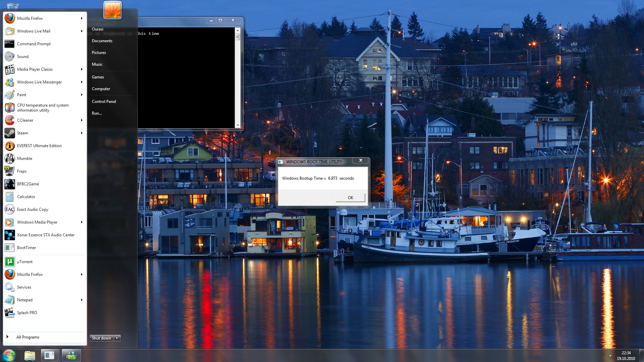Minimize the console window
Image resolution: width=644 pixels, height=362 pixels.
211,20
